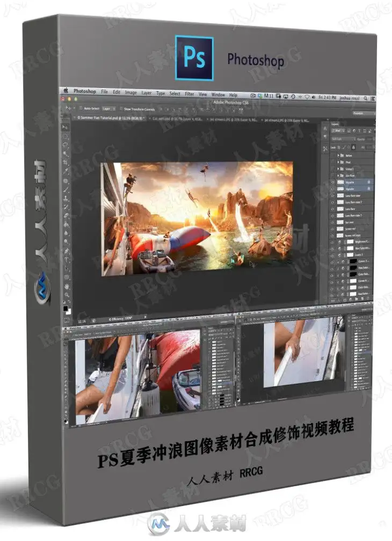The image size is (392, 541).
Task: Click the Layers panel tab
Action: [335, 124]
